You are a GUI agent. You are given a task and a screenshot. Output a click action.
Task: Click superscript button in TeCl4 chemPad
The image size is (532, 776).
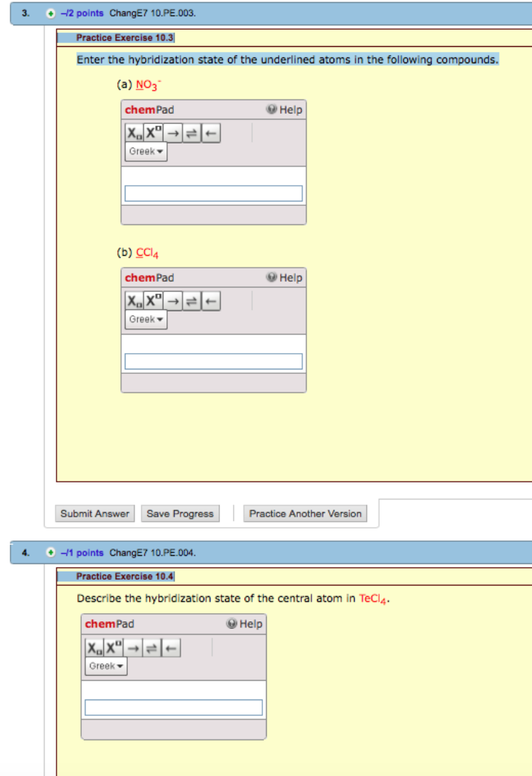tap(113, 649)
